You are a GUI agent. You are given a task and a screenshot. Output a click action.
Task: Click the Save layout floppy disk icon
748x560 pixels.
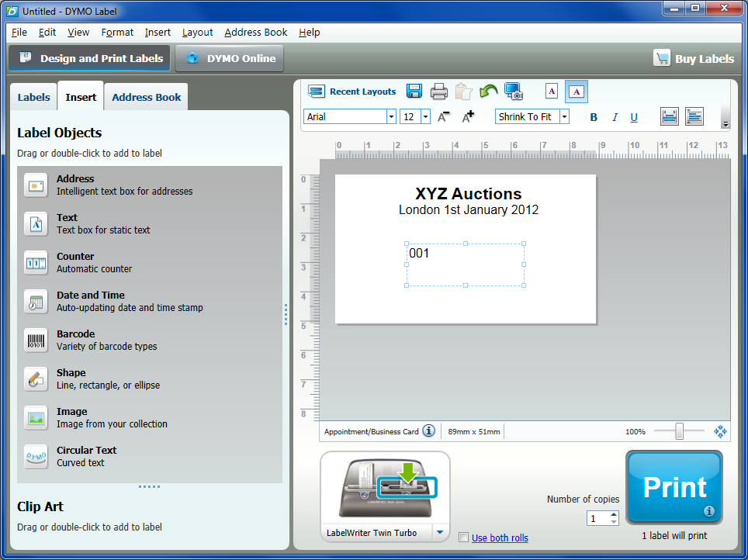click(414, 91)
